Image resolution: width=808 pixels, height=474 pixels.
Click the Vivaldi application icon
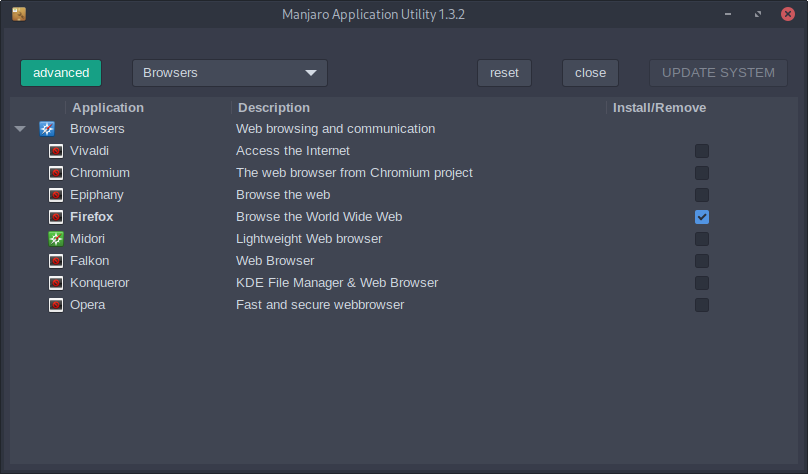point(56,151)
